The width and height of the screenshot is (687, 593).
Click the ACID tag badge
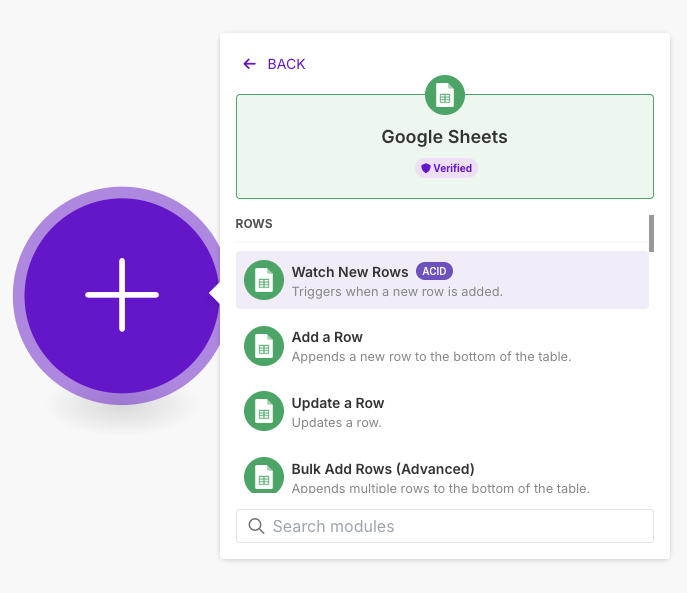[434, 271]
